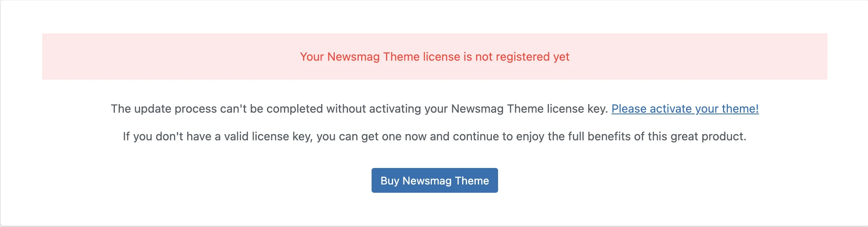Click the 'If you don't have a valid license key' paragraph

pyautogui.click(x=434, y=137)
